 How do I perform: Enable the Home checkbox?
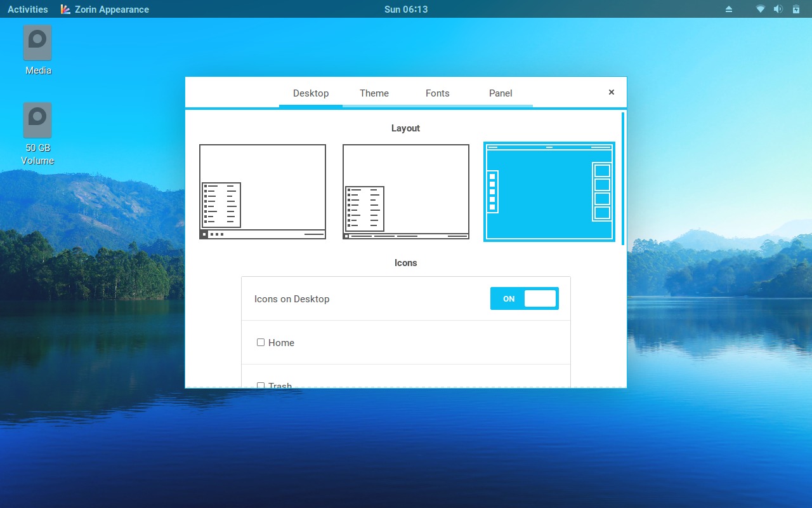pyautogui.click(x=261, y=342)
